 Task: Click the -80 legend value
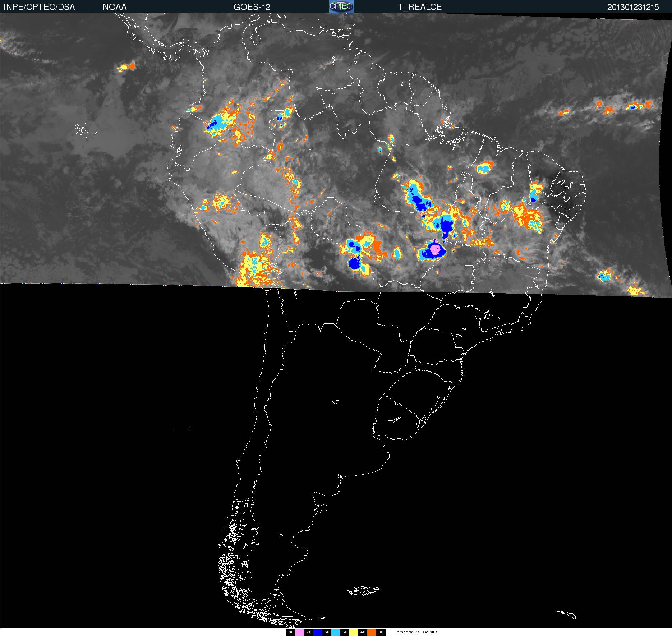tap(290, 632)
